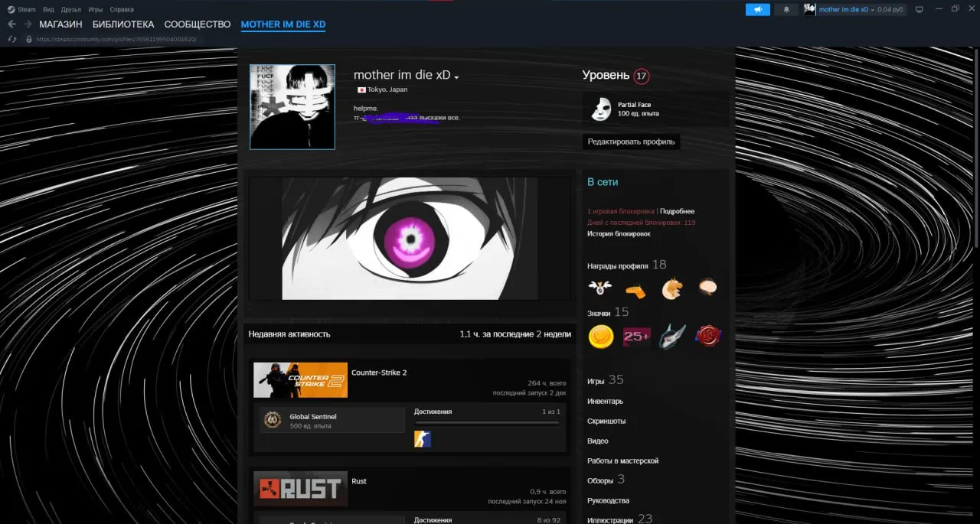Open the gold coin badge
Image resolution: width=980 pixels, height=524 pixels.
point(600,336)
